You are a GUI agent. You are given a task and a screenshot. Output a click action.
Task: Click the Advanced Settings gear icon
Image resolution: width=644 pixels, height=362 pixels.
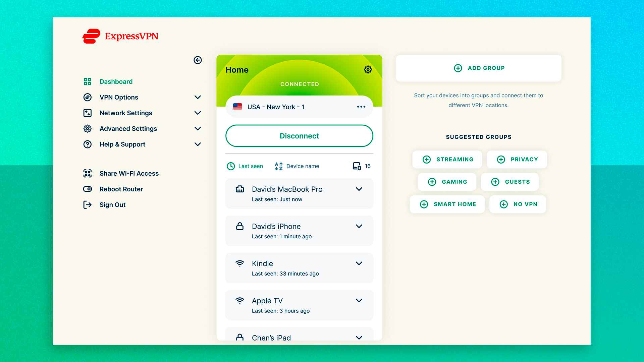click(88, 129)
